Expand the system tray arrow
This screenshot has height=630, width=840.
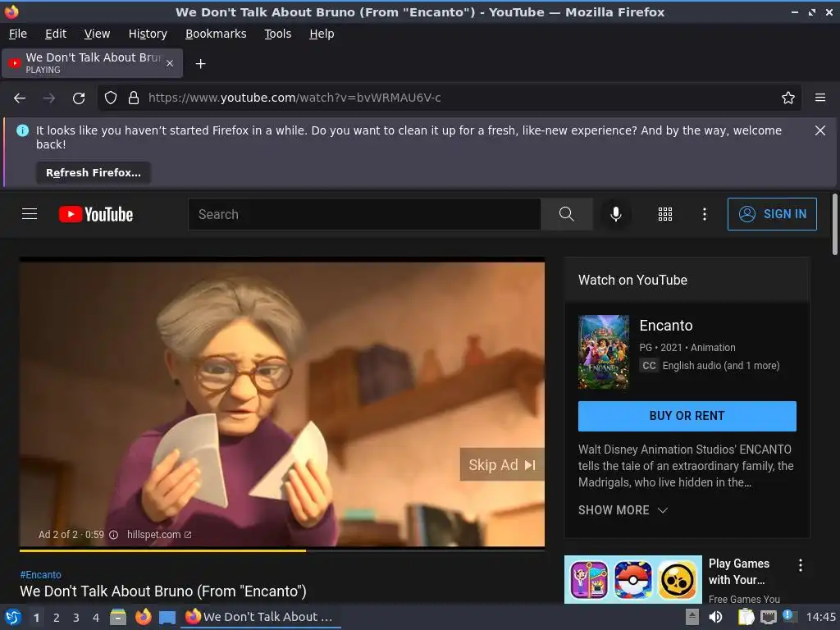pyautogui.click(x=692, y=617)
